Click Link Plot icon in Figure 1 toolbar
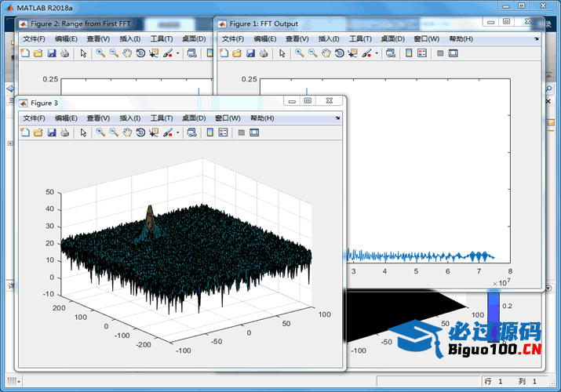 (x=390, y=53)
